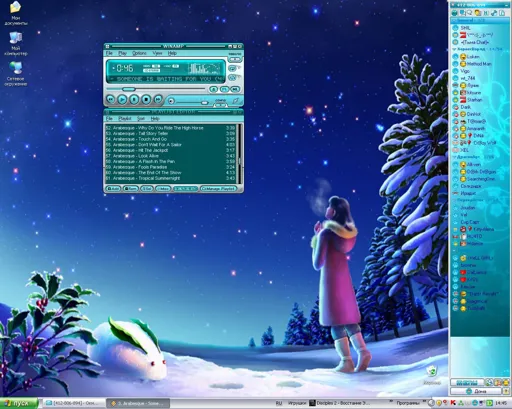The height and width of the screenshot is (409, 512).
Task: Select track "The End Of The Show"
Action: 170,173
